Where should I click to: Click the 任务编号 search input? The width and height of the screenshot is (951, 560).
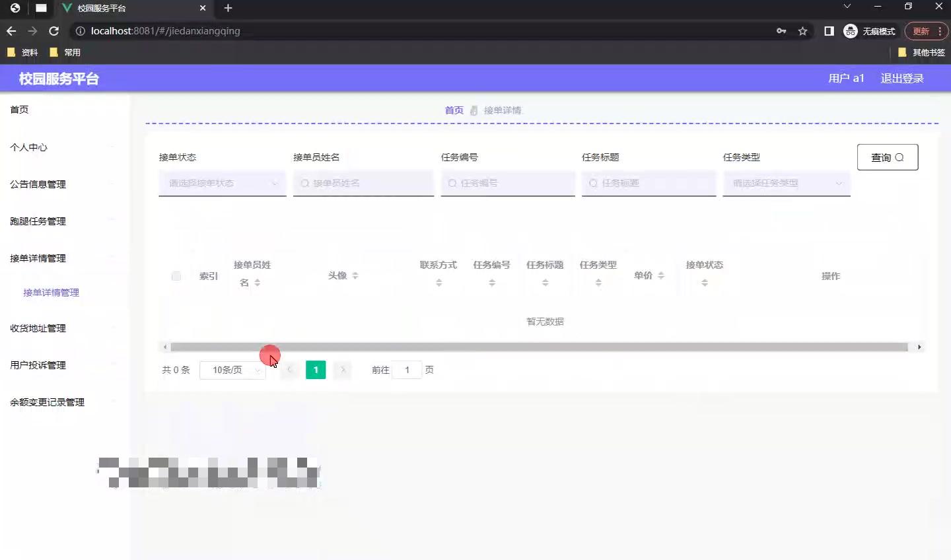click(x=508, y=183)
